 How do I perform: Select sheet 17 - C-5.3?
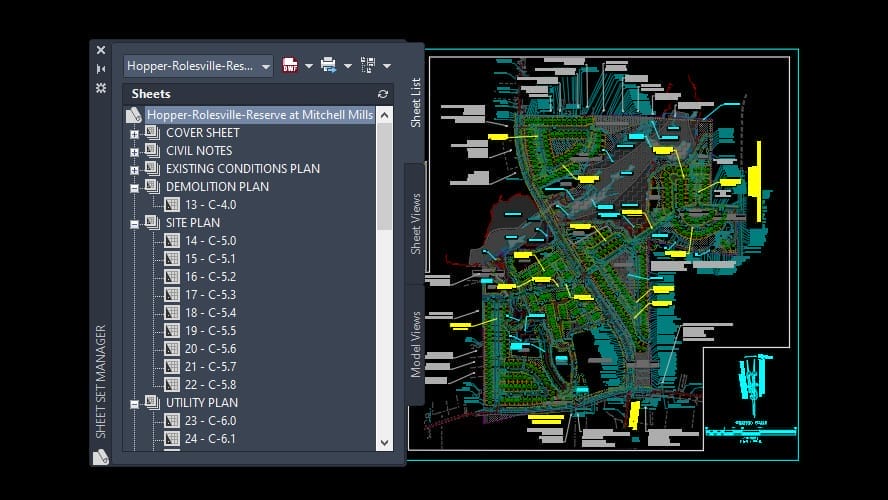211,295
